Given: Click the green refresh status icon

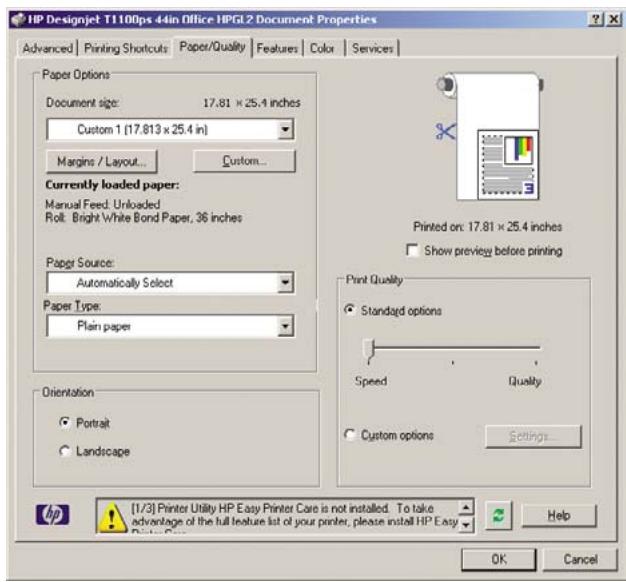Looking at the screenshot, I should 498,515.
